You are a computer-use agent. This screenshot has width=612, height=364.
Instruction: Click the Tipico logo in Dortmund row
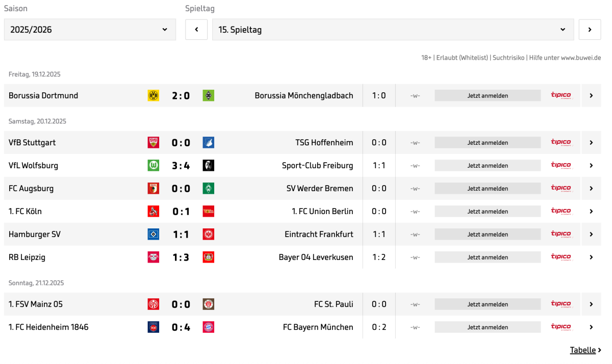(x=560, y=95)
